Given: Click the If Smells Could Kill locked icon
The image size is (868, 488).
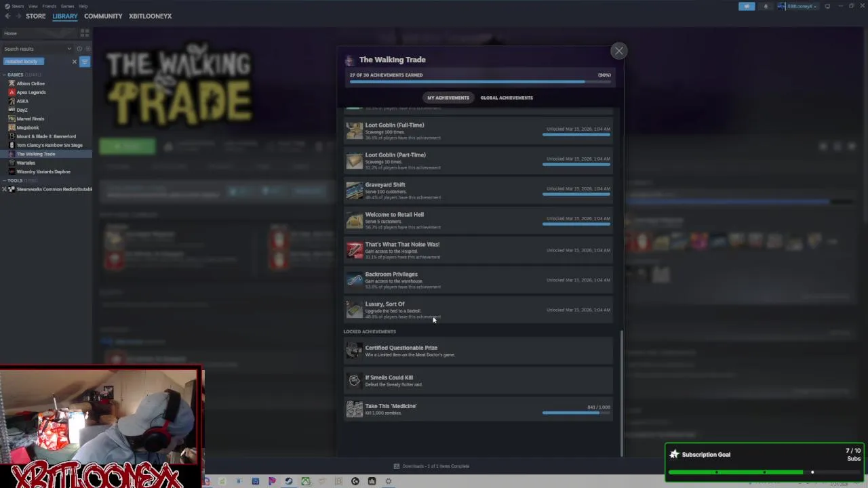Looking at the screenshot, I should pyautogui.click(x=354, y=380).
